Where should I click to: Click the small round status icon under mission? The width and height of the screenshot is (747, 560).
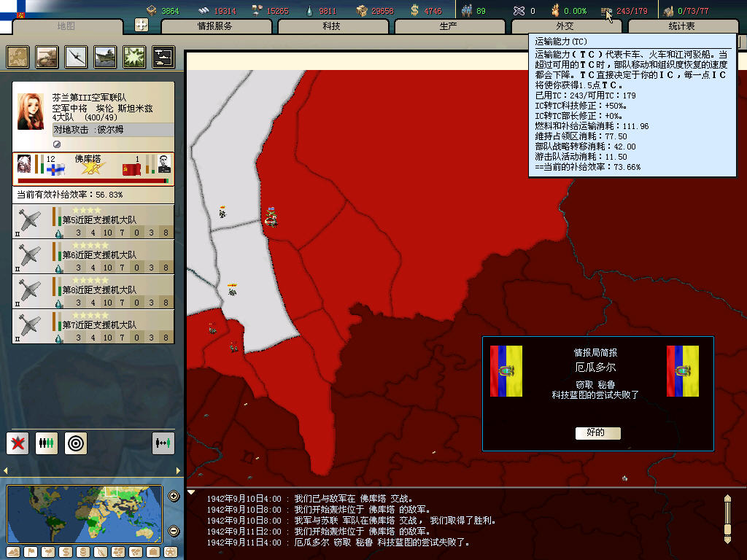57,144
